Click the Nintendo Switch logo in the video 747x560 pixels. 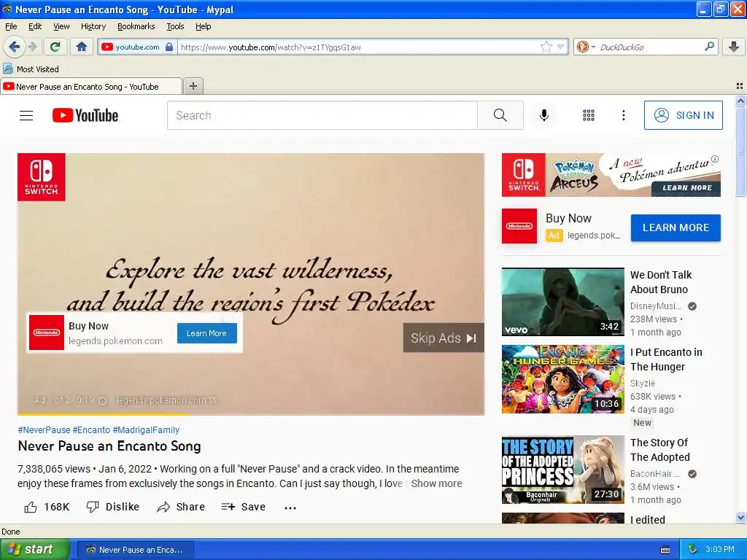click(42, 176)
